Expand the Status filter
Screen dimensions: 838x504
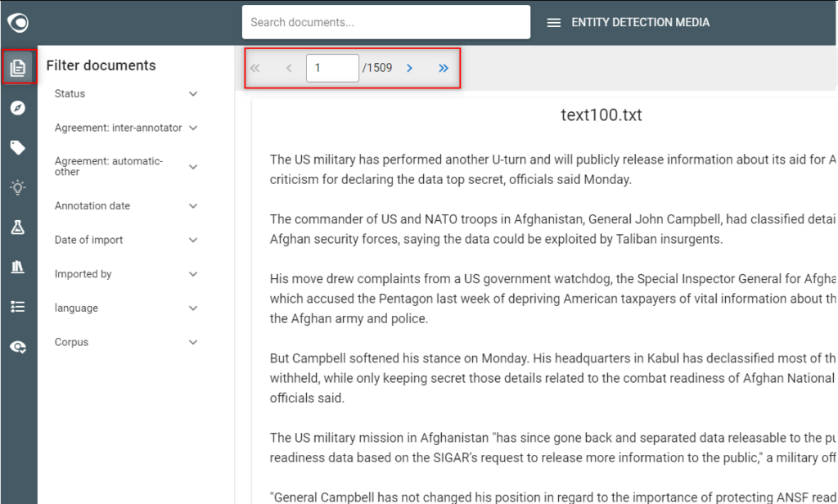coord(127,93)
